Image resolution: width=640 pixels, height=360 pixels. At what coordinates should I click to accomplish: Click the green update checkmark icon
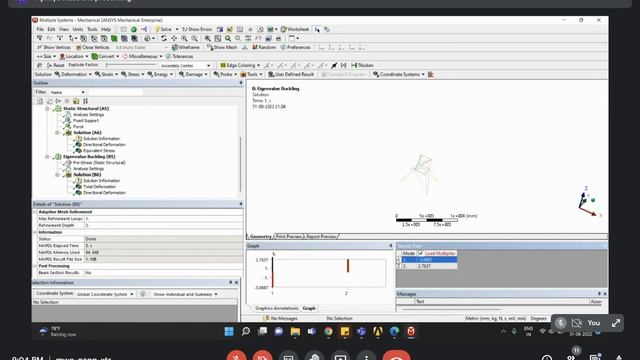[134, 29]
